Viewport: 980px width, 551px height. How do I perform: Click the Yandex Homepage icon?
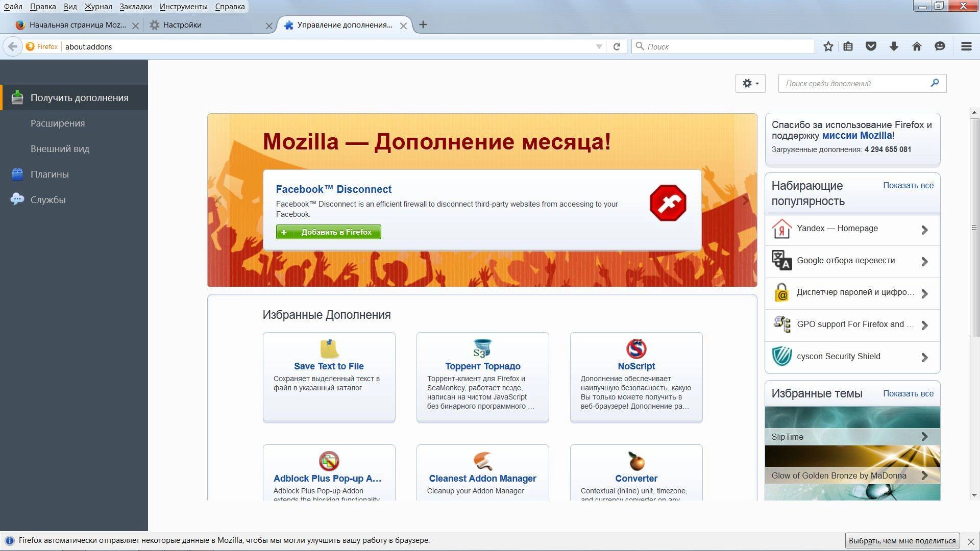(781, 229)
